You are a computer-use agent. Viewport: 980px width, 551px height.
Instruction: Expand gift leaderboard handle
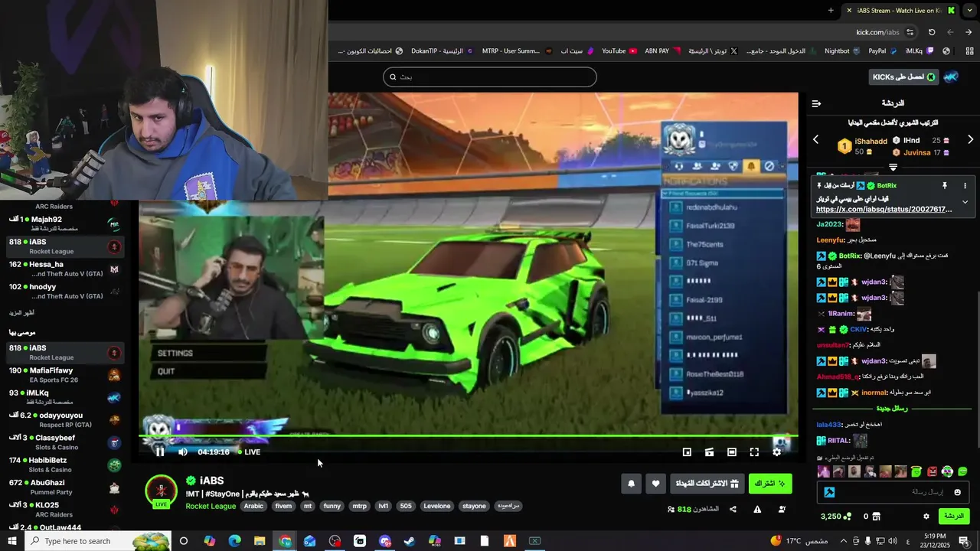point(893,167)
